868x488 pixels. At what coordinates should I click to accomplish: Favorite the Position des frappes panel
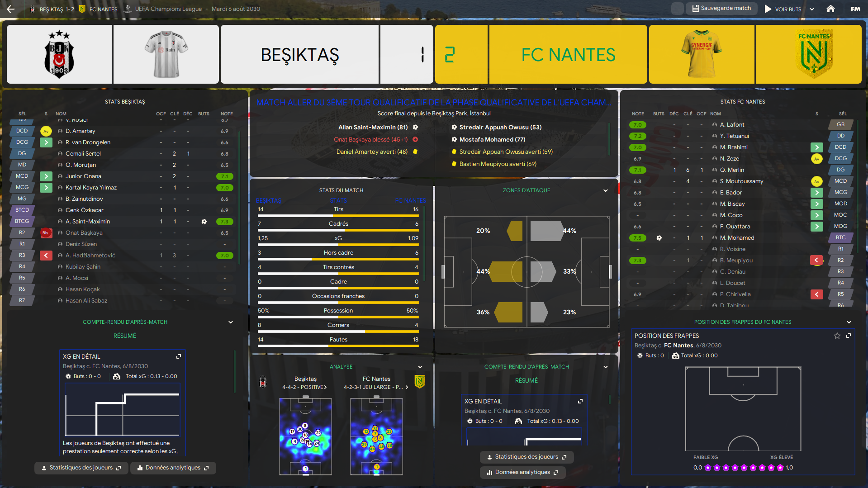(837, 336)
